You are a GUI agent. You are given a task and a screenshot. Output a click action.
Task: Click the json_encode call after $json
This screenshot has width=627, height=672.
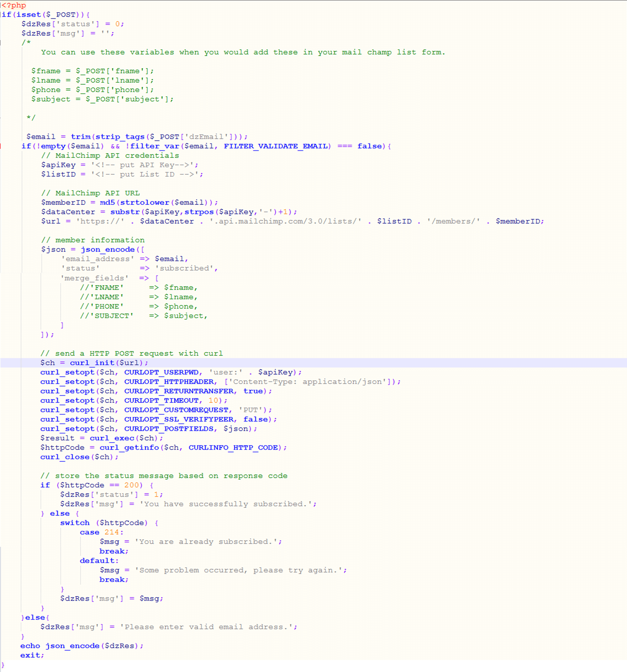[x=108, y=249]
